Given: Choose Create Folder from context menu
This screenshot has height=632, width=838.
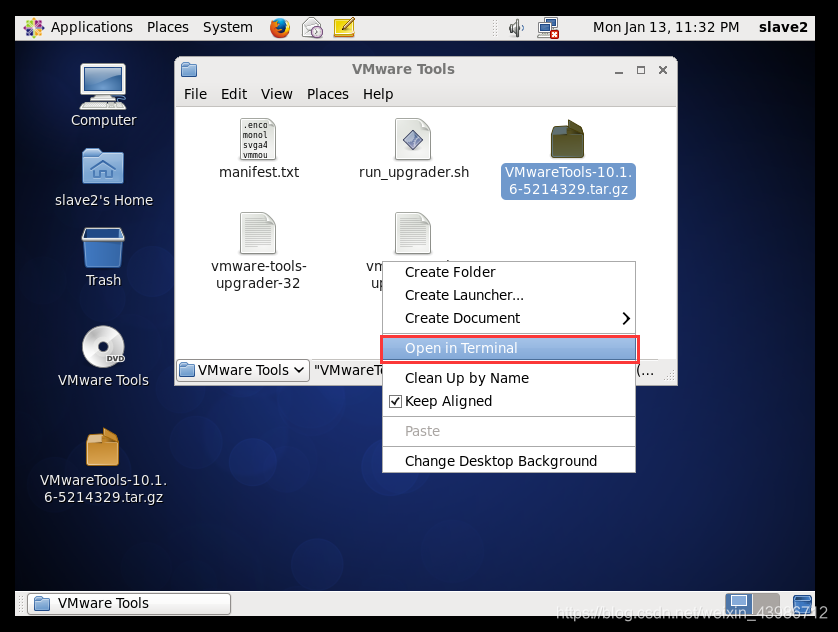Looking at the screenshot, I should click(x=508, y=272).
